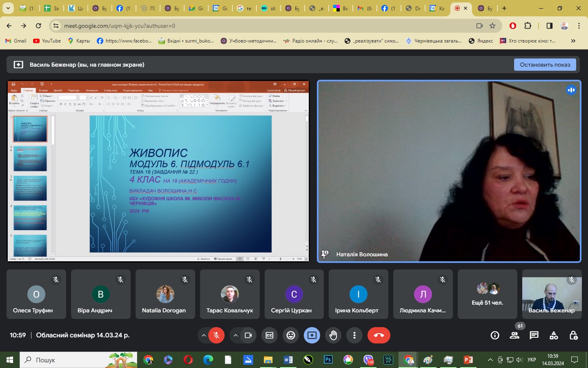Click the camera permission icon in address bar

click(x=479, y=26)
